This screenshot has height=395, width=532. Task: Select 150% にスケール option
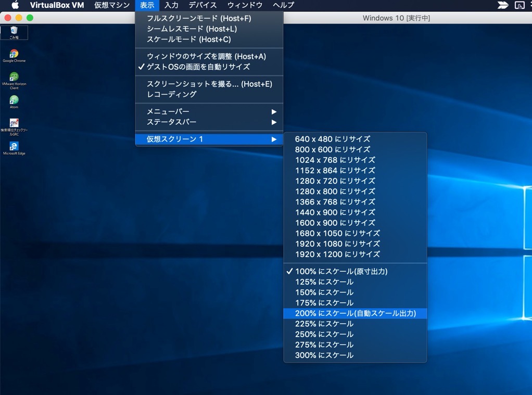(x=355, y=292)
